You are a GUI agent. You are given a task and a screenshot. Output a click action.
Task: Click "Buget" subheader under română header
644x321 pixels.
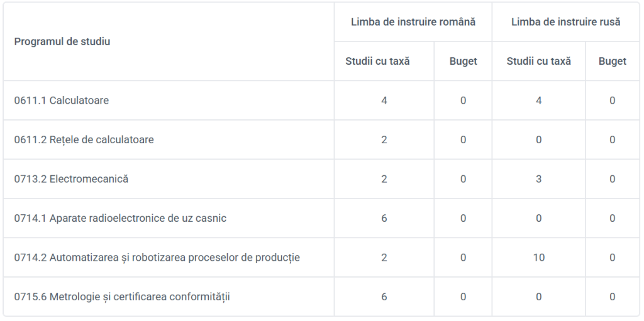(x=463, y=62)
